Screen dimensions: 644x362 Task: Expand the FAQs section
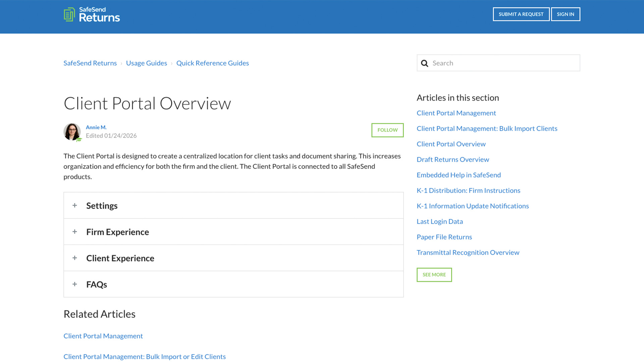pos(97,284)
